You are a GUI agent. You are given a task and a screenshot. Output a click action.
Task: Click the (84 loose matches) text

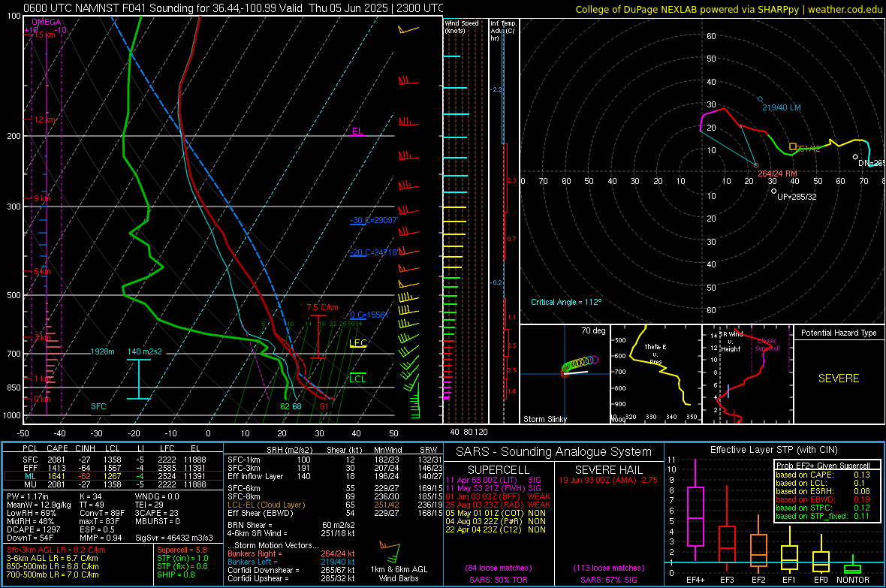(x=499, y=568)
